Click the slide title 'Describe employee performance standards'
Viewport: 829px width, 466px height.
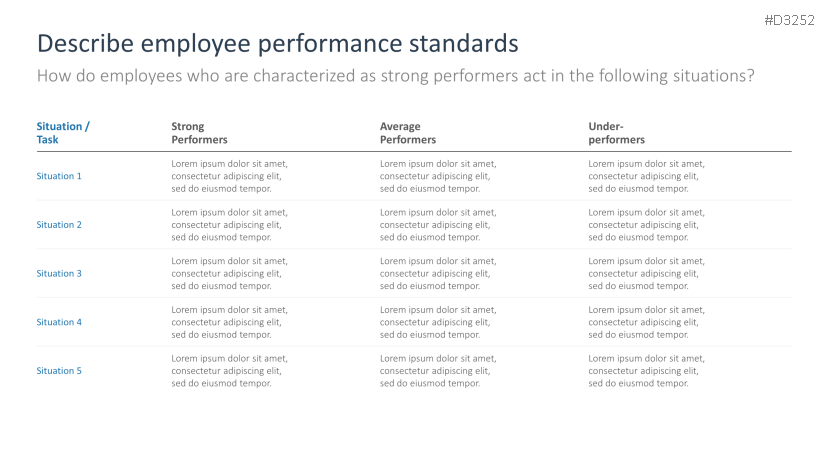(277, 44)
